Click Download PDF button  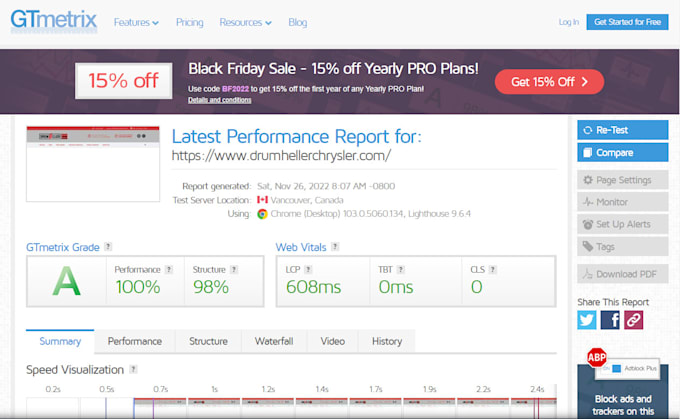click(622, 274)
